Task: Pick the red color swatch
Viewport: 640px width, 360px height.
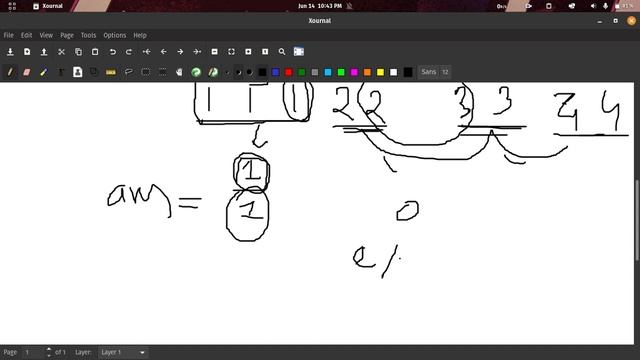Action: click(x=289, y=73)
